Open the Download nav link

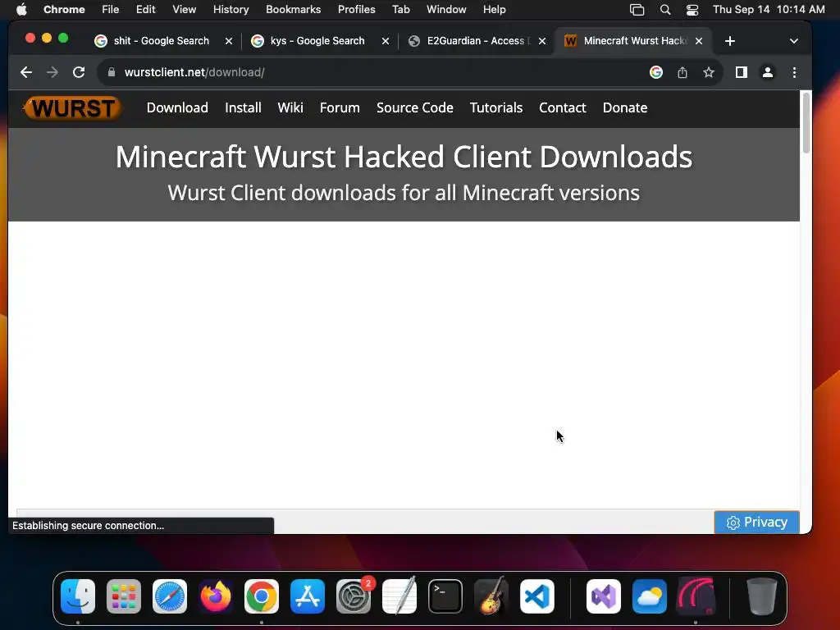(177, 107)
